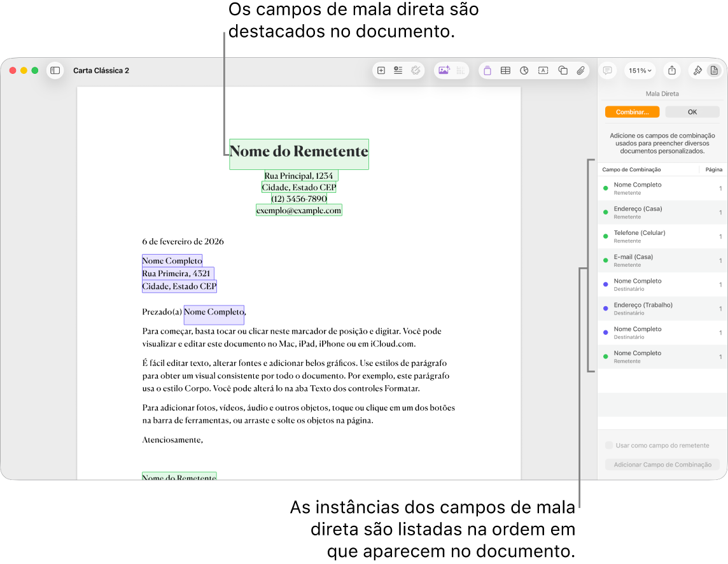This screenshot has width=728, height=564.
Task: Open the 151% zoom dropdown
Action: tap(640, 71)
